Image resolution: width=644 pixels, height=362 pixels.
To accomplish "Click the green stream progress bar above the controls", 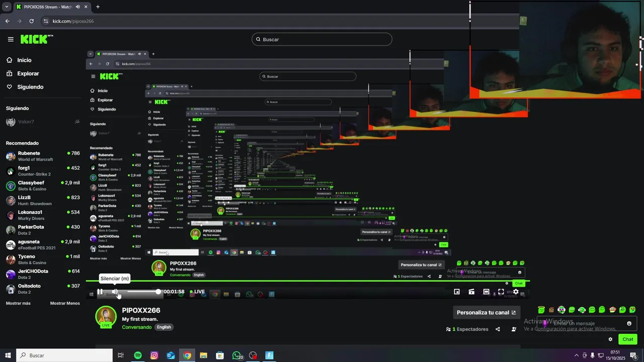I will point(307,281).
